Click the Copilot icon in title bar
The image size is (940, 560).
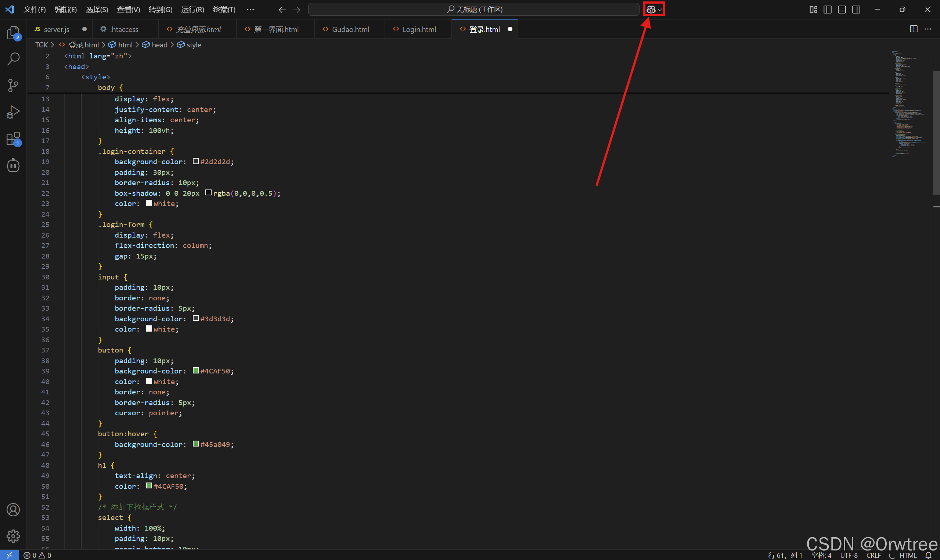[x=651, y=10]
